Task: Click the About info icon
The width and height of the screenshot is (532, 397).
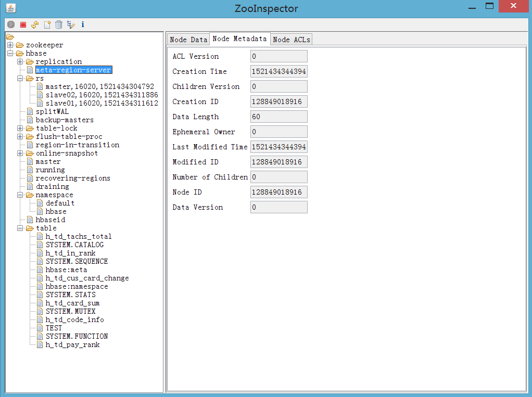Action: [83, 24]
